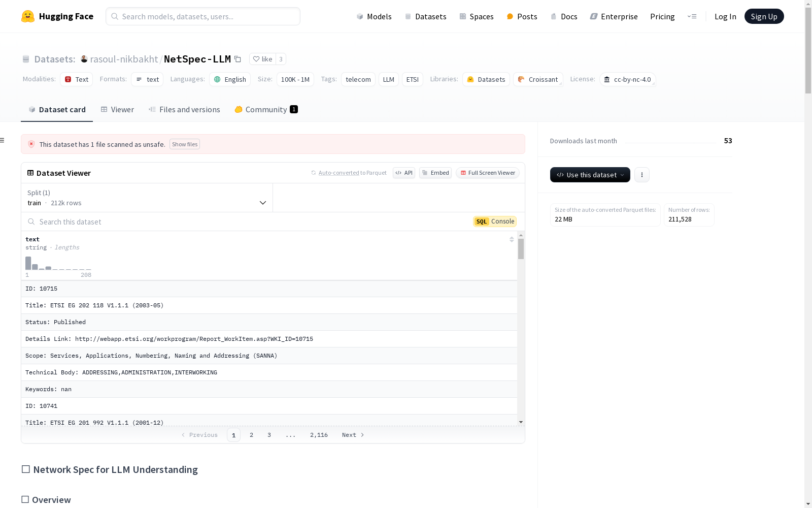The width and height of the screenshot is (812, 508).
Task: Click the sort arrows on text column
Action: (512, 239)
